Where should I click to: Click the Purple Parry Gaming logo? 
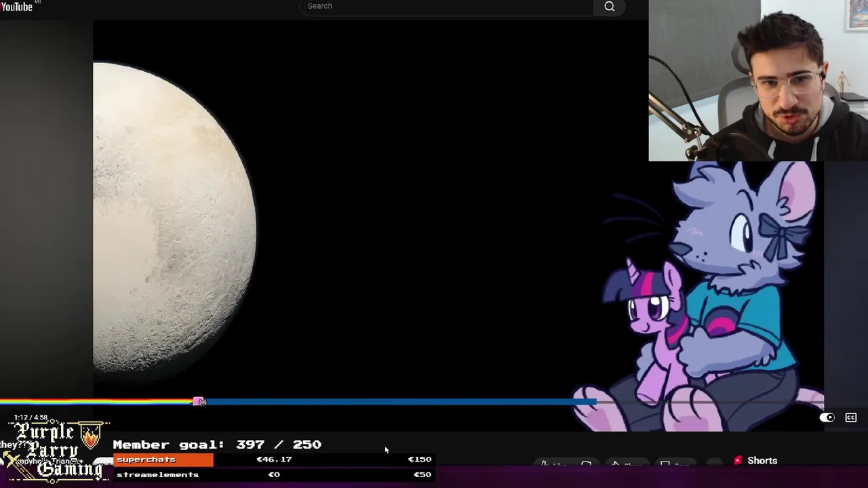tap(56, 449)
